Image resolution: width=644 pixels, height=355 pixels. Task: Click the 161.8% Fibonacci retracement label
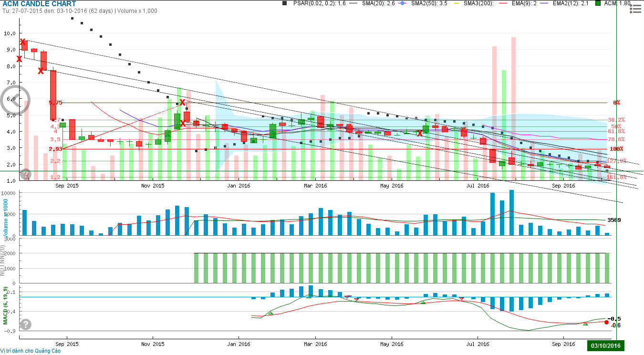(616, 177)
